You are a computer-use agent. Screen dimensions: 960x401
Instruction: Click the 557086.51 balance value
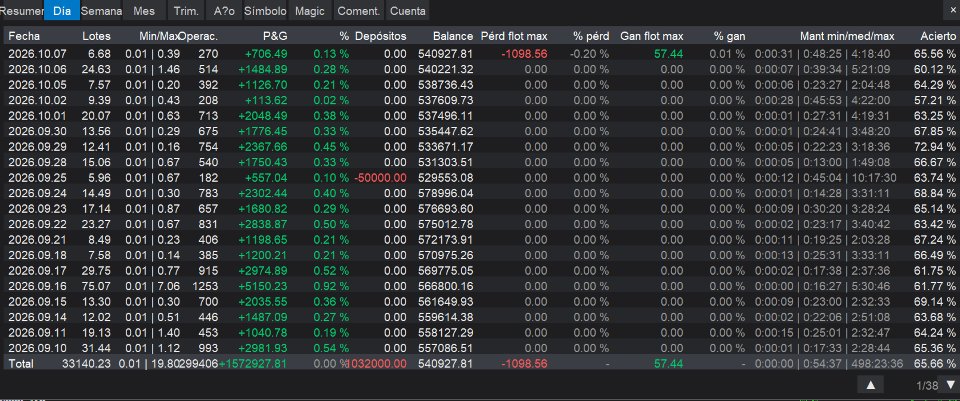click(446, 348)
